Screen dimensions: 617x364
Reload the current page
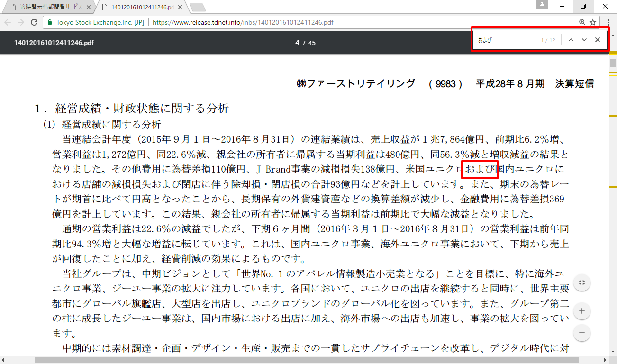(34, 22)
